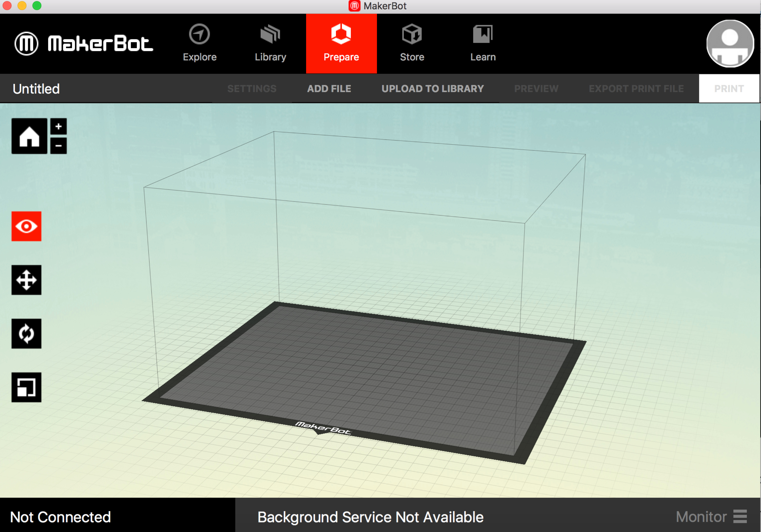Screen dimensions: 761x532
Task: Click UPLOAD TO LIBRARY button
Action: (x=433, y=88)
